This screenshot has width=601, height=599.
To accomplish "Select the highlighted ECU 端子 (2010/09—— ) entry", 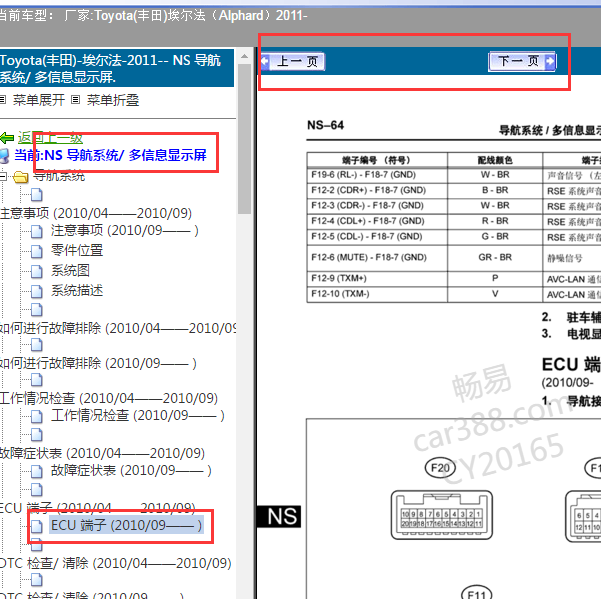I will (126, 525).
